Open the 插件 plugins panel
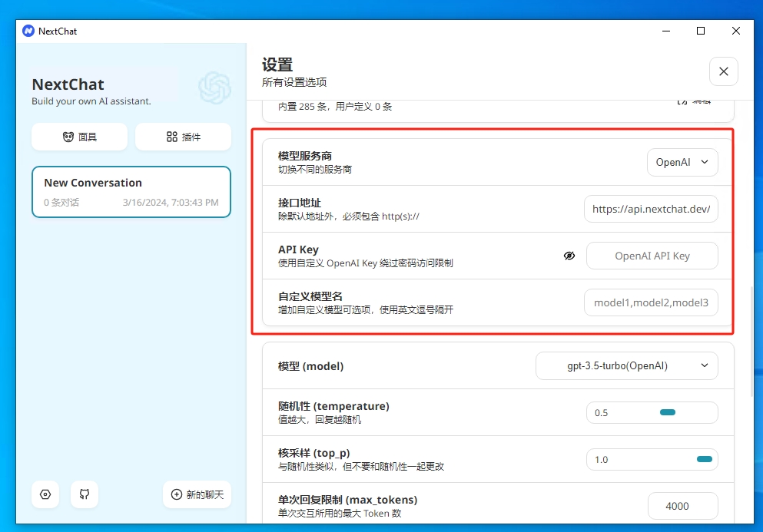The height and width of the screenshot is (532, 763). pyautogui.click(x=183, y=137)
